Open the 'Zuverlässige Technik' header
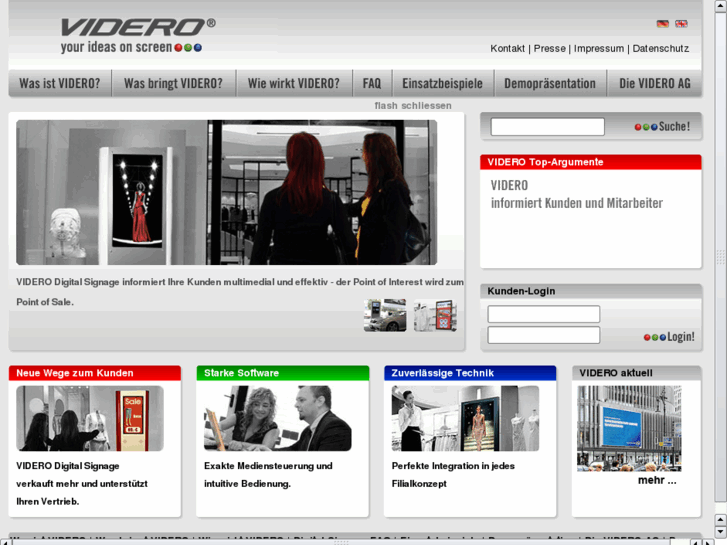The height and width of the screenshot is (545, 727). click(470, 373)
